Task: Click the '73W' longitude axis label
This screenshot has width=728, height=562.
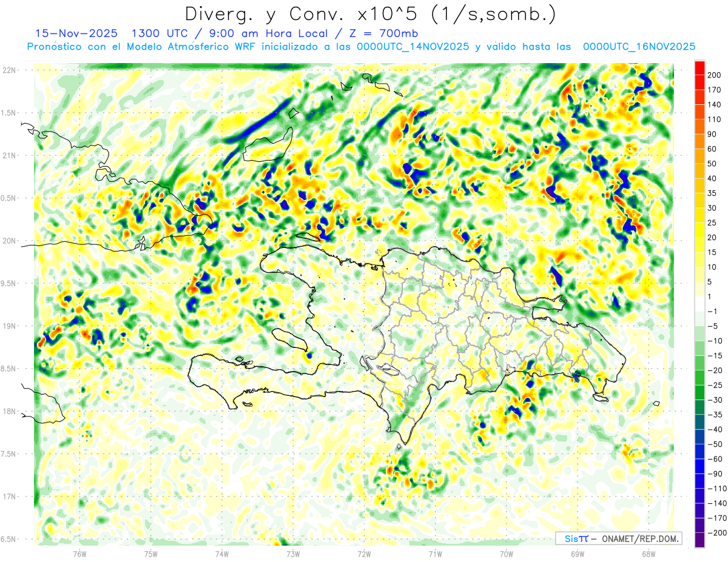Action: (293, 554)
